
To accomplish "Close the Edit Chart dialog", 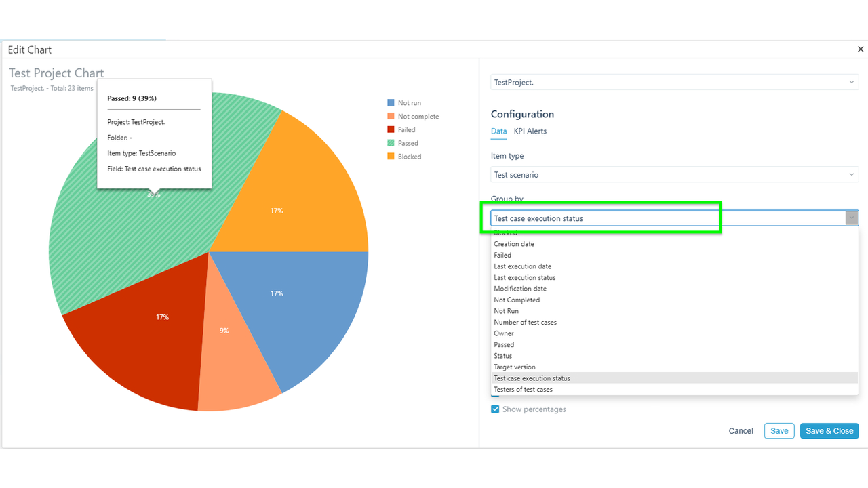I will click(x=861, y=49).
